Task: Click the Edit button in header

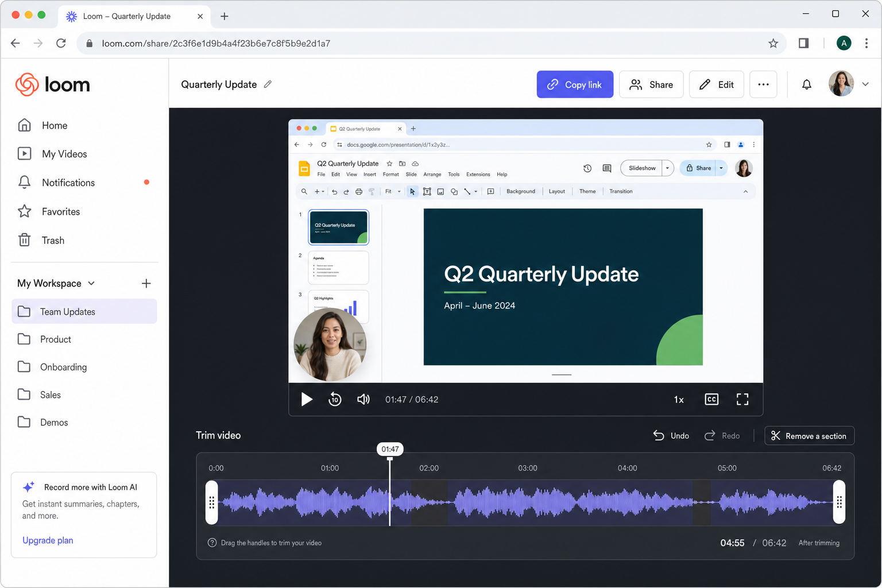Action: [x=716, y=84]
